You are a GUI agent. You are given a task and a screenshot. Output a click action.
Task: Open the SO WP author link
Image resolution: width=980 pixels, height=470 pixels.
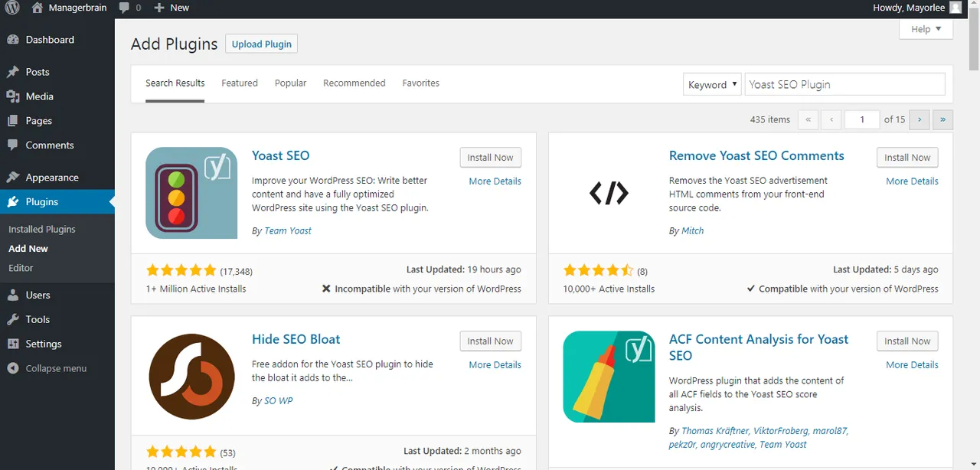278,400
